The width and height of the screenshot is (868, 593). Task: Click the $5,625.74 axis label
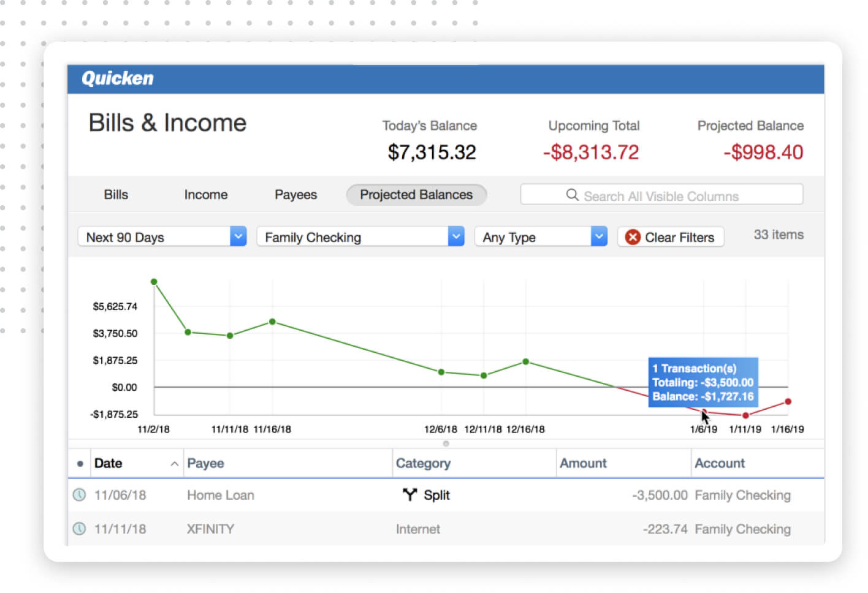pos(115,306)
